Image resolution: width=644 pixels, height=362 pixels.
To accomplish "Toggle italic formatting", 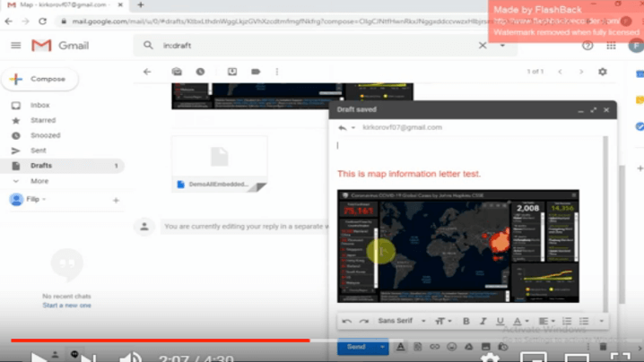I will 483,322.
